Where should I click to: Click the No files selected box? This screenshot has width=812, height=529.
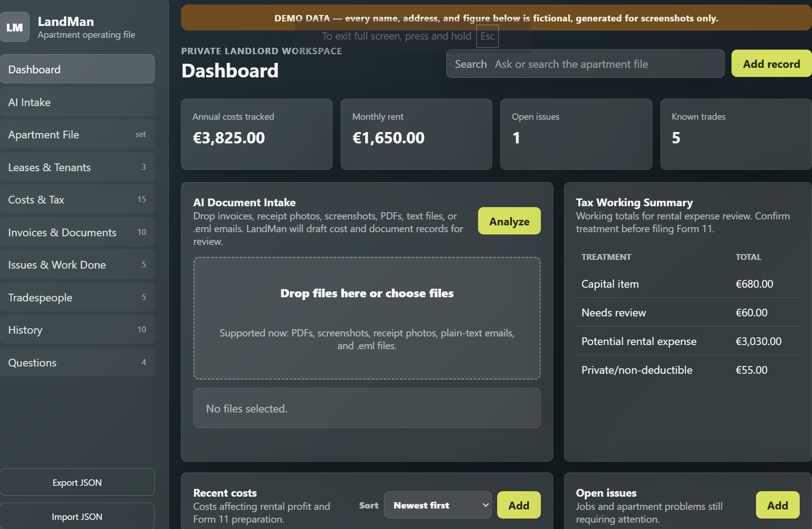tap(367, 408)
